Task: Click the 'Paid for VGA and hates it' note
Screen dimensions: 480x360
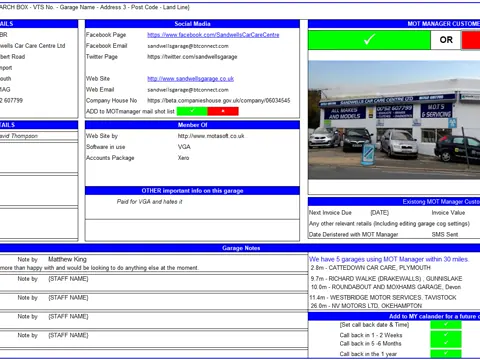Action: coord(149,202)
